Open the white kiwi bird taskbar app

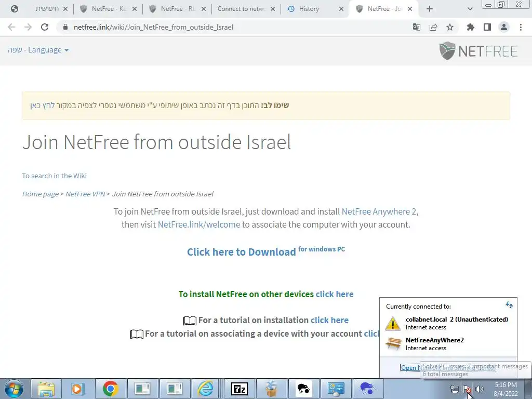pyautogui.click(x=303, y=389)
